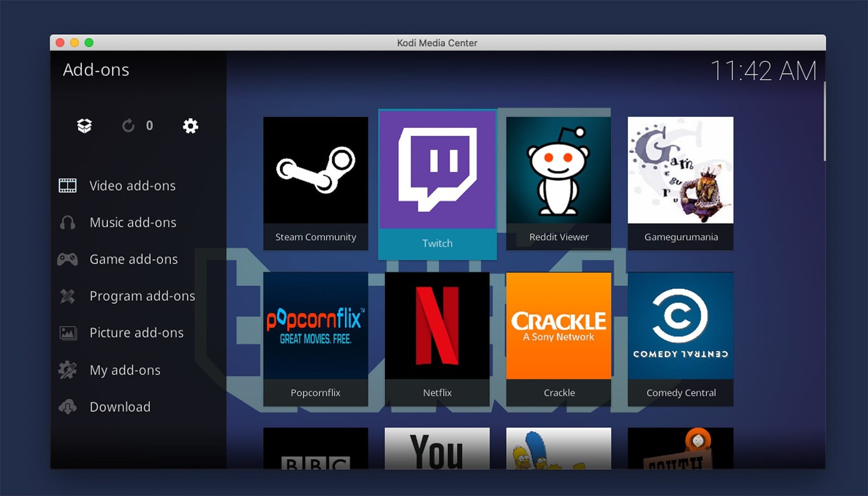The height and width of the screenshot is (496, 868).
Task: Click the Kodi Media Center window title
Action: click(x=437, y=43)
